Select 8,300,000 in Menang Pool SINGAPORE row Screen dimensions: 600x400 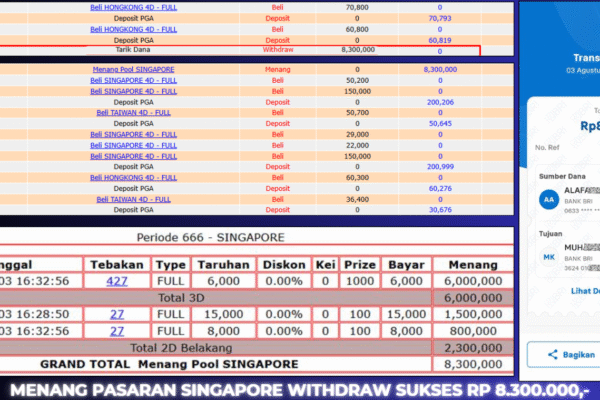click(440, 69)
